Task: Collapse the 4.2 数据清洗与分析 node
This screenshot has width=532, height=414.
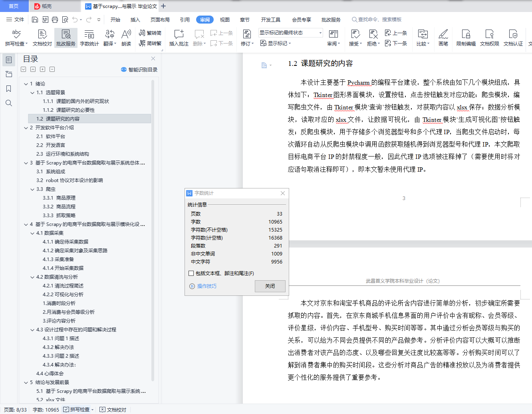Action: 32,277
